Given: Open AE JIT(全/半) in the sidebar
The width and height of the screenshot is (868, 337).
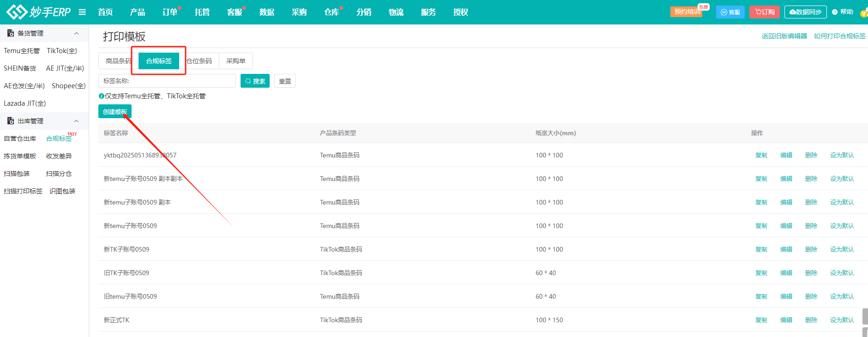Looking at the screenshot, I should [x=65, y=68].
